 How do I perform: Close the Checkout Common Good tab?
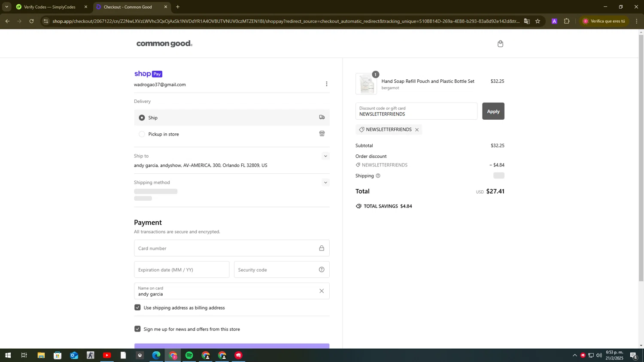click(x=166, y=7)
